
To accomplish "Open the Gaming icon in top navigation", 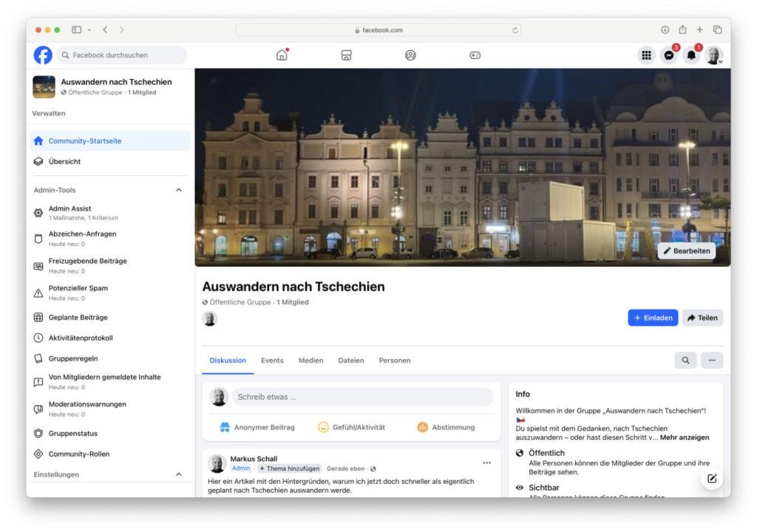I will pos(475,55).
